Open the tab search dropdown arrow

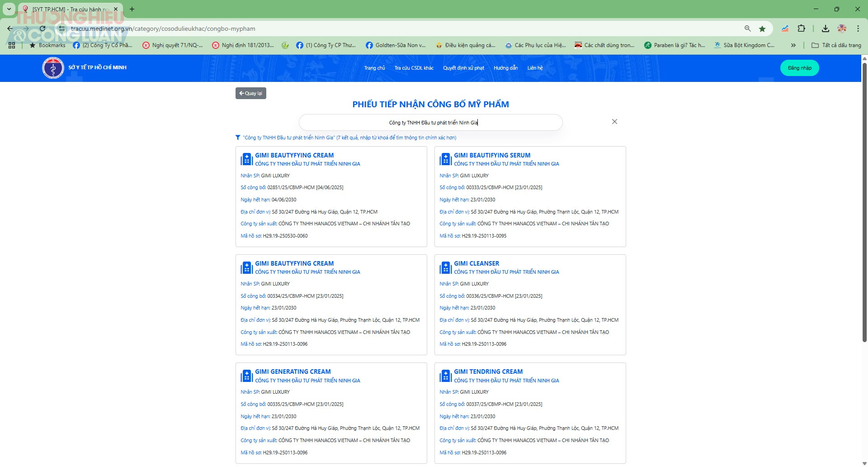coord(9,9)
